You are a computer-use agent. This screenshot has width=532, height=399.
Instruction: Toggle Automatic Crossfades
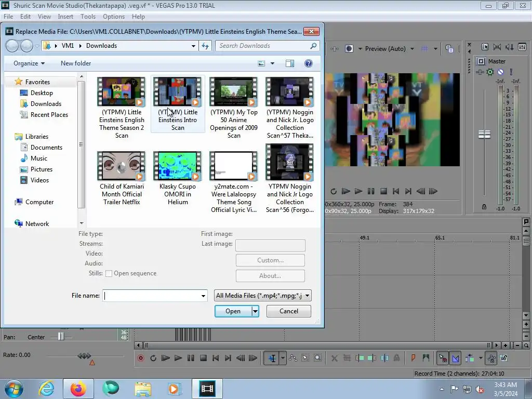coord(455,358)
